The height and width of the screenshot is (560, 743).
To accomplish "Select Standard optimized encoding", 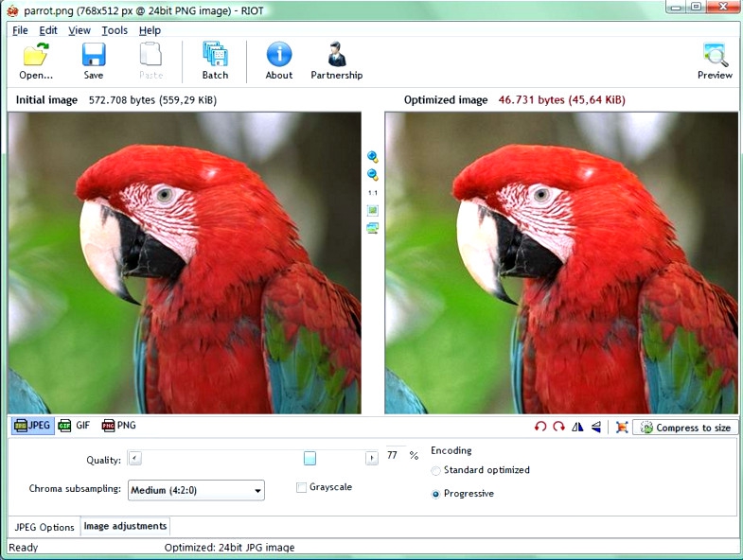I will click(435, 470).
